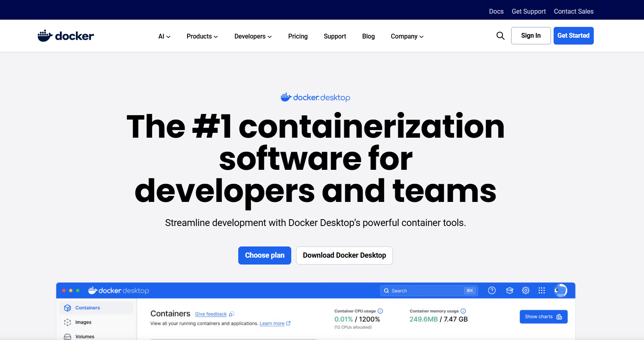Open the Support page
This screenshot has width=644, height=340.
pyautogui.click(x=335, y=36)
